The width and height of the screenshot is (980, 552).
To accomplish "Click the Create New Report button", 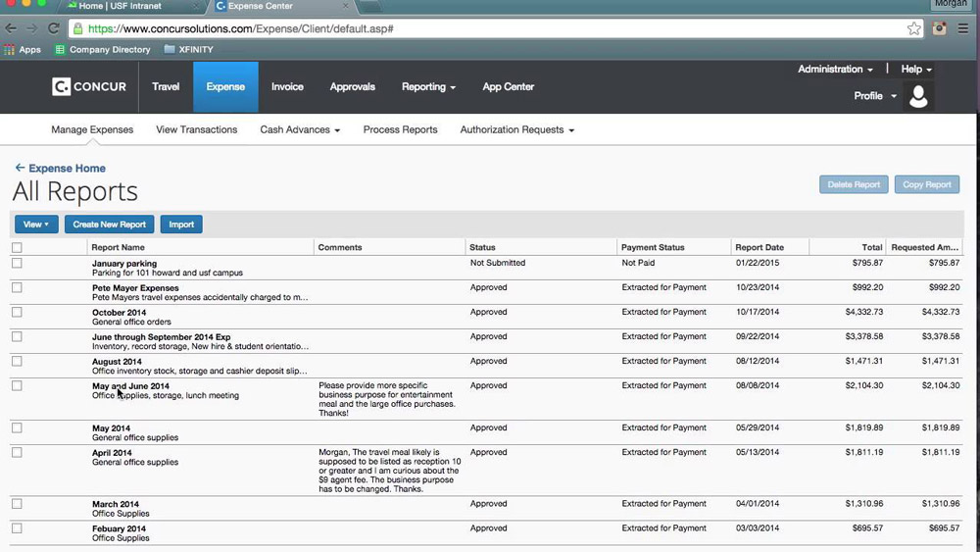I will click(x=109, y=225).
